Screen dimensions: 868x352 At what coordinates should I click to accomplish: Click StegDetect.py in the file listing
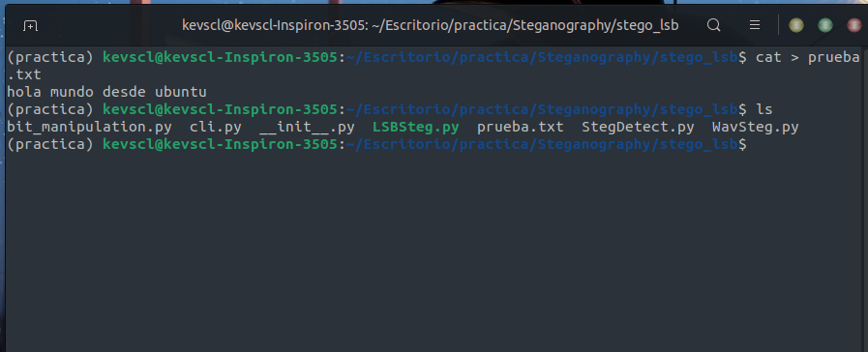pyautogui.click(x=638, y=128)
